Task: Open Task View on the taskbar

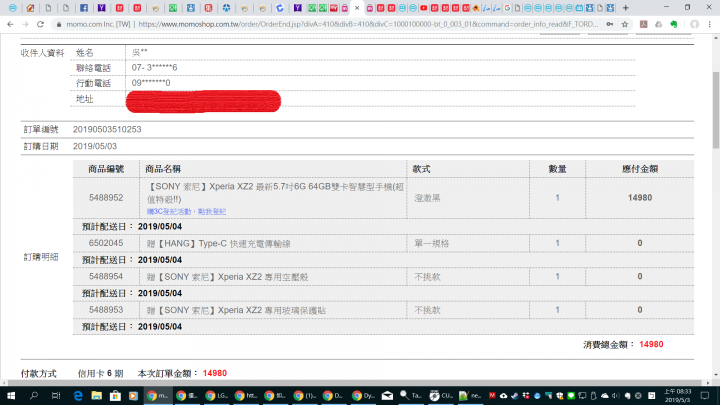Action: [56, 395]
